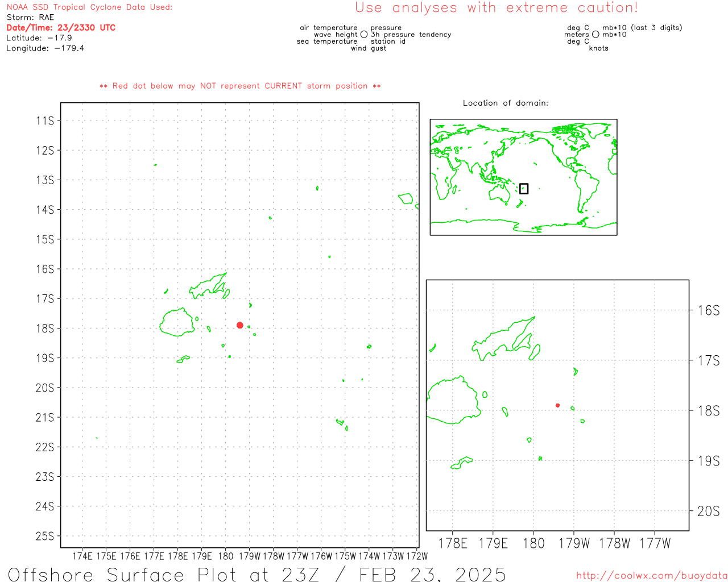
Task: Click the 'wind gust' legend label
Action: (369, 48)
